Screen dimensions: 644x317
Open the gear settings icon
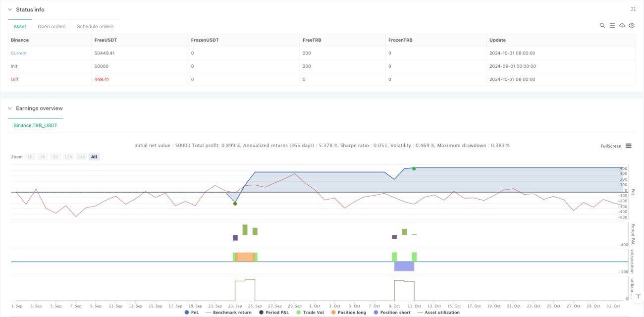[x=632, y=26]
